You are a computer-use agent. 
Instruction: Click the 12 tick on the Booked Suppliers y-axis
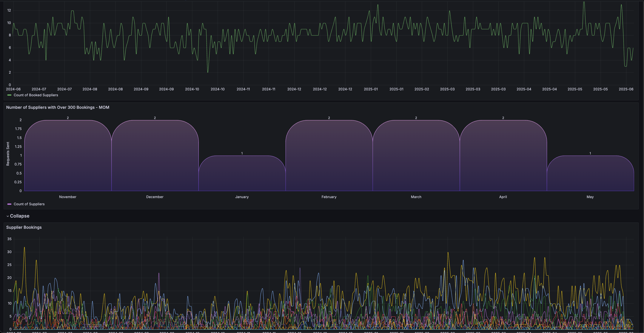point(9,10)
